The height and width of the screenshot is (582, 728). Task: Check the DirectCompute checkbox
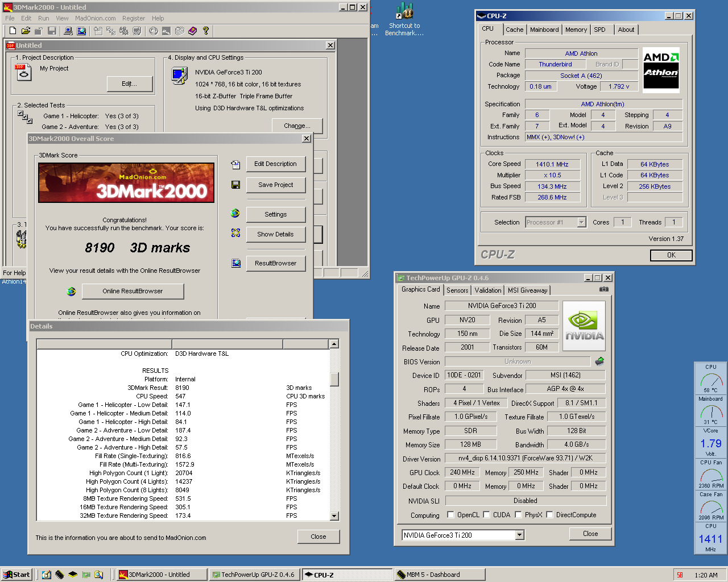click(549, 515)
